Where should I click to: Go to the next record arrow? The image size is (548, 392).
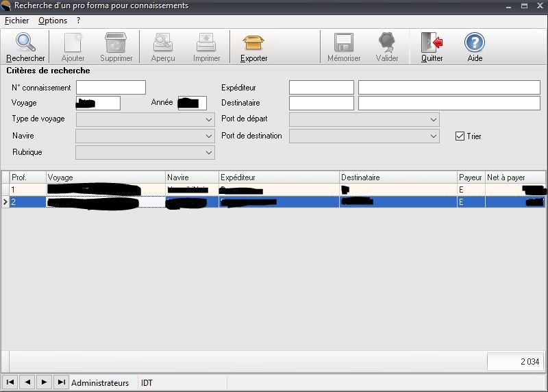[x=44, y=382]
